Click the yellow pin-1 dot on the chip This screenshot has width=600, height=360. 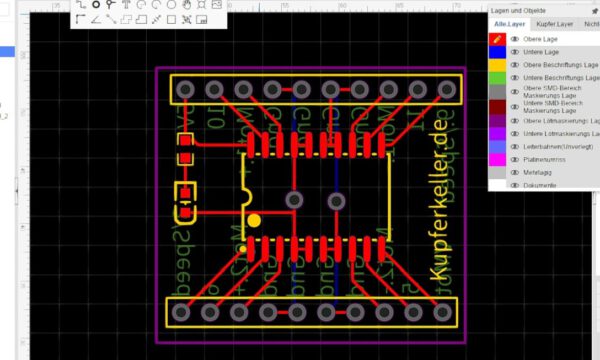tap(254, 221)
